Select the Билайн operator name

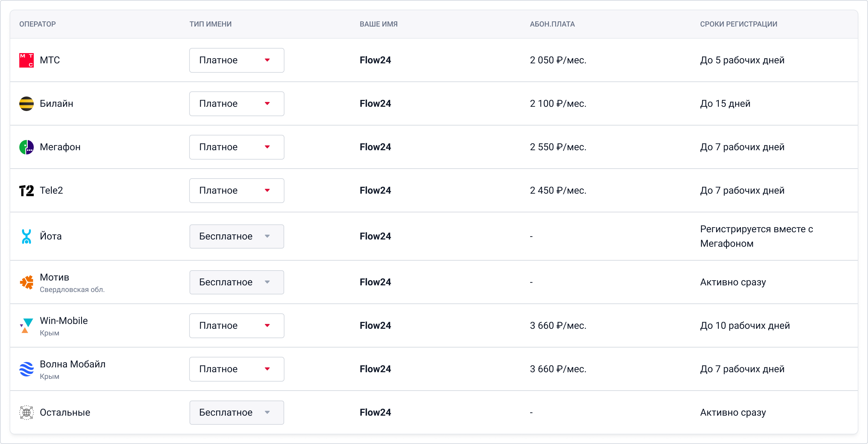point(57,104)
